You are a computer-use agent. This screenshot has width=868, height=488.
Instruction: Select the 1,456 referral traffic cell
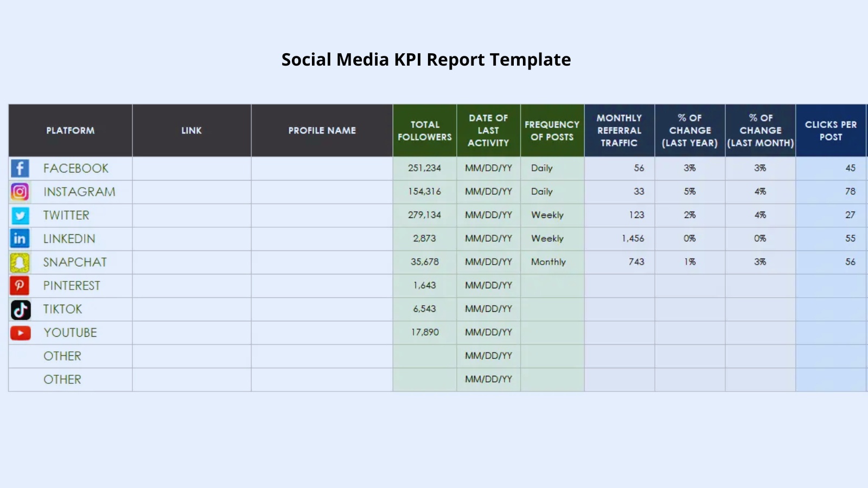[620, 239]
